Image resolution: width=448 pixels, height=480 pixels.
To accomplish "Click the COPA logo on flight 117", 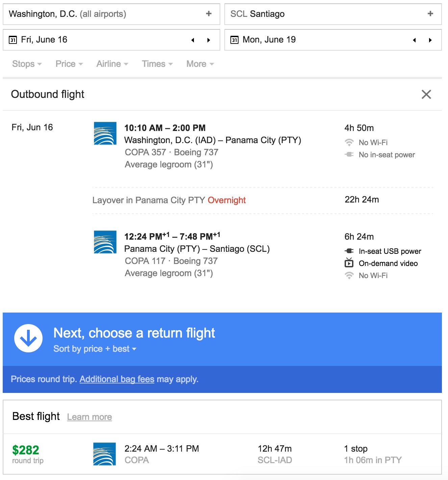I will point(105,242).
